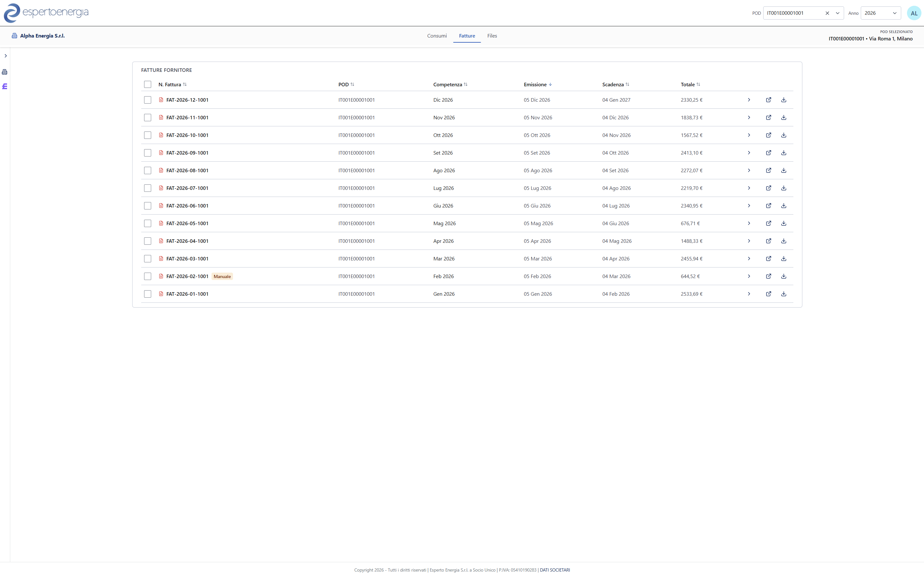Open invoice FAT-2026-04-1001
This screenshot has width=924, height=577.
pos(187,241)
